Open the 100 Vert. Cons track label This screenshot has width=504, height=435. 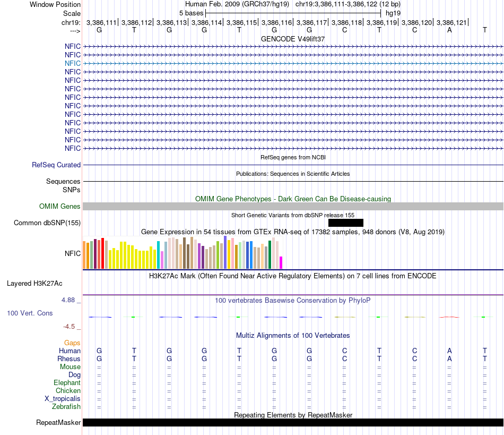[x=30, y=313]
